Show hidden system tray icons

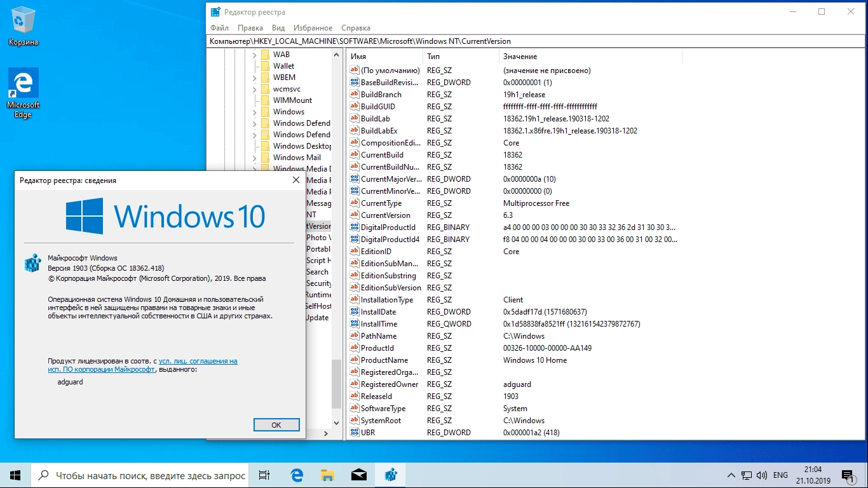pos(731,475)
